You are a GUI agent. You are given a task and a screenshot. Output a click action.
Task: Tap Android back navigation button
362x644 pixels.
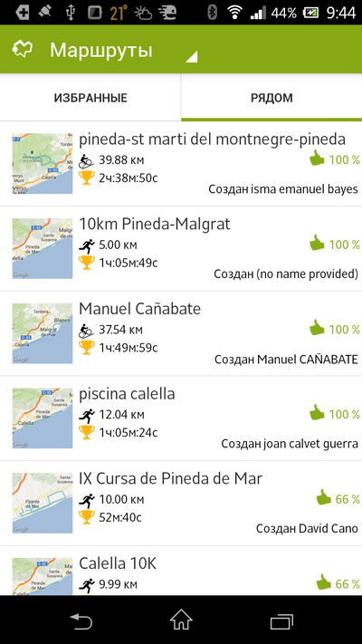pos(82,620)
